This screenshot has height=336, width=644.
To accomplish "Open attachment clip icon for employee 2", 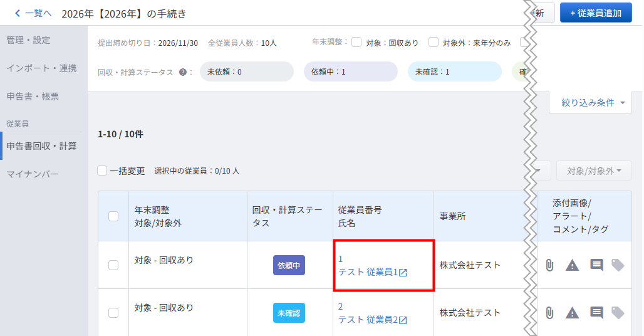I will [549, 313].
